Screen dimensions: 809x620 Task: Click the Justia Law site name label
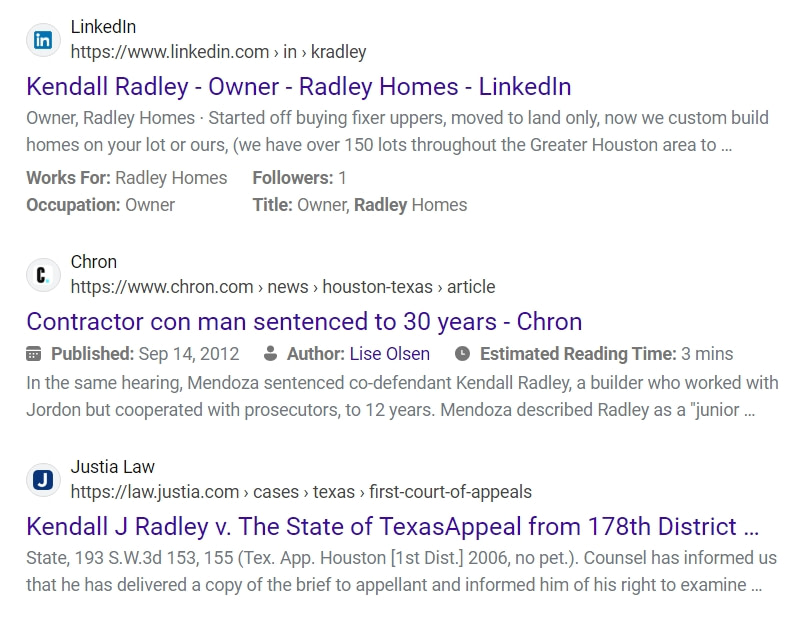coord(112,467)
